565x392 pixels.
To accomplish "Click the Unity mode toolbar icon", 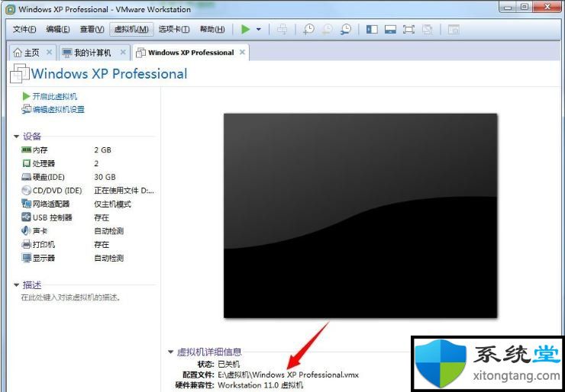I will click(428, 30).
